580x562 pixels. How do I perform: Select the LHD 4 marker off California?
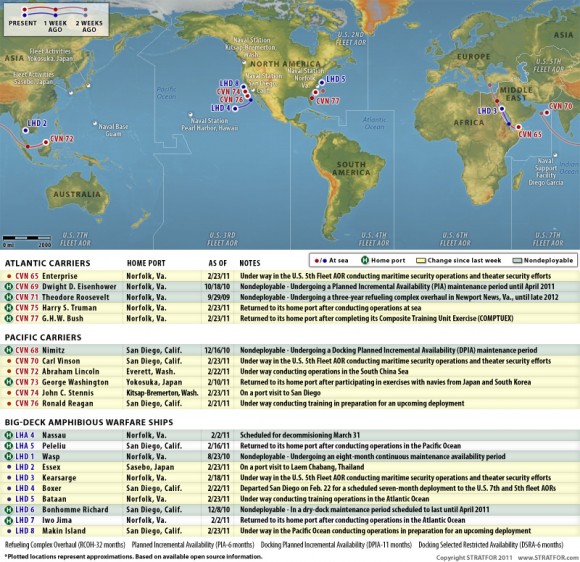pyautogui.click(x=235, y=109)
